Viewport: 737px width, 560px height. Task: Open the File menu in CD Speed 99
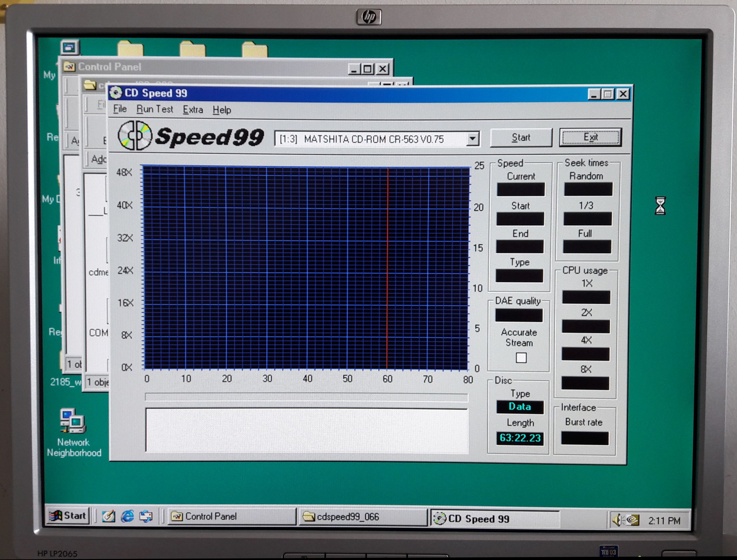[x=120, y=109]
